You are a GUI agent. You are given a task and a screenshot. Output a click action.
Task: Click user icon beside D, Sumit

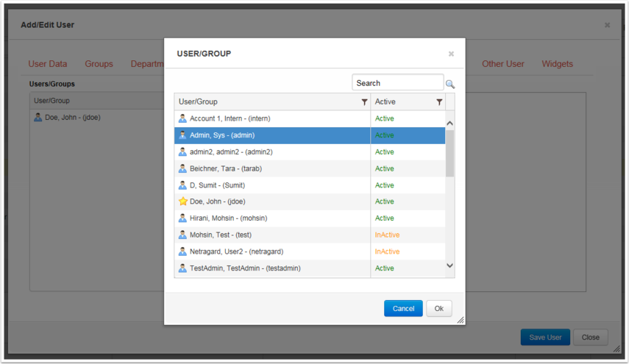click(182, 185)
